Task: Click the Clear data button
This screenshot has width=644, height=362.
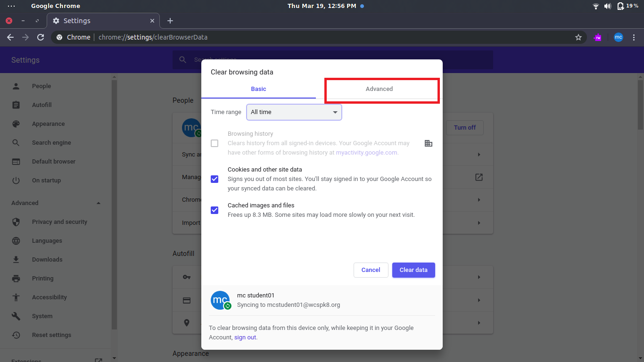Action: click(413, 270)
